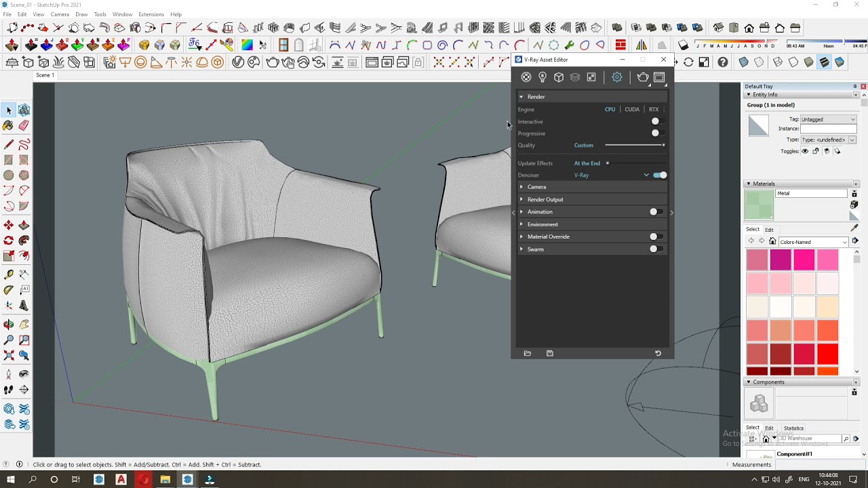
Task: Select the Eraser tool
Action: [24, 125]
